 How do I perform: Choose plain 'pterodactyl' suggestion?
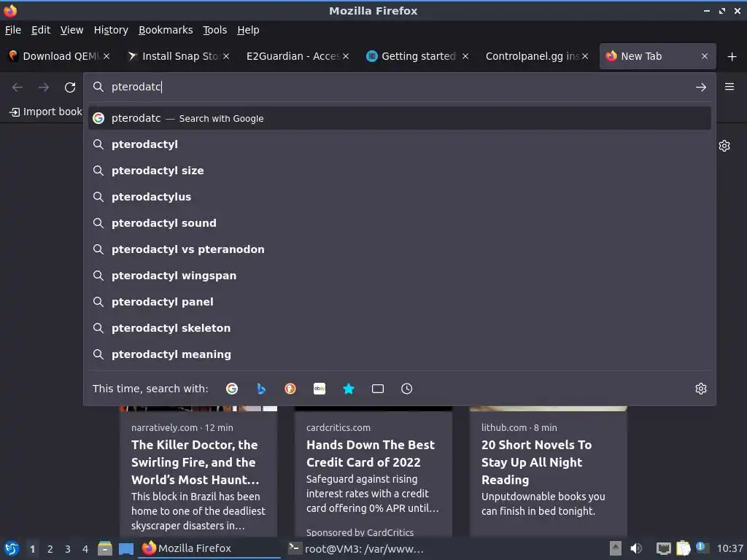click(400, 144)
